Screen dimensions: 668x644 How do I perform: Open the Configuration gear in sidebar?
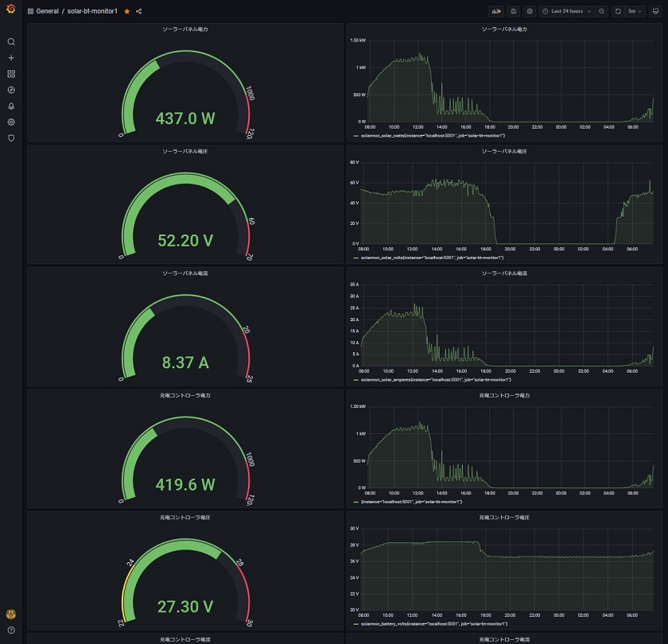(x=11, y=122)
